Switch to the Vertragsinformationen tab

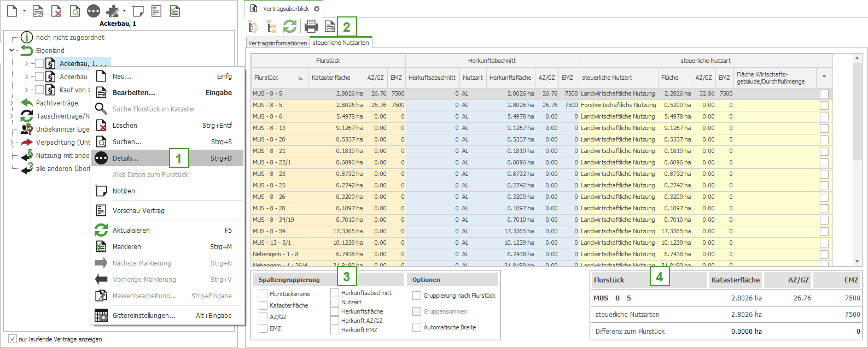278,43
